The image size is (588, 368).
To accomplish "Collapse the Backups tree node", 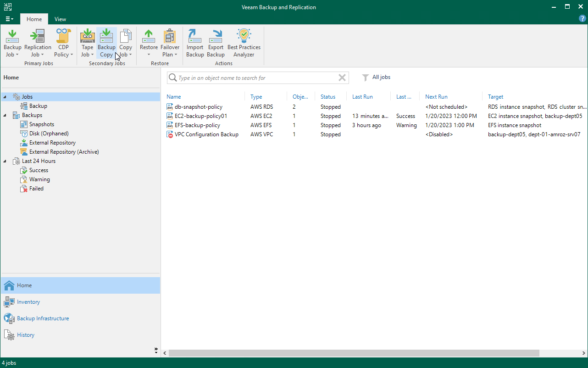I will 5,115.
